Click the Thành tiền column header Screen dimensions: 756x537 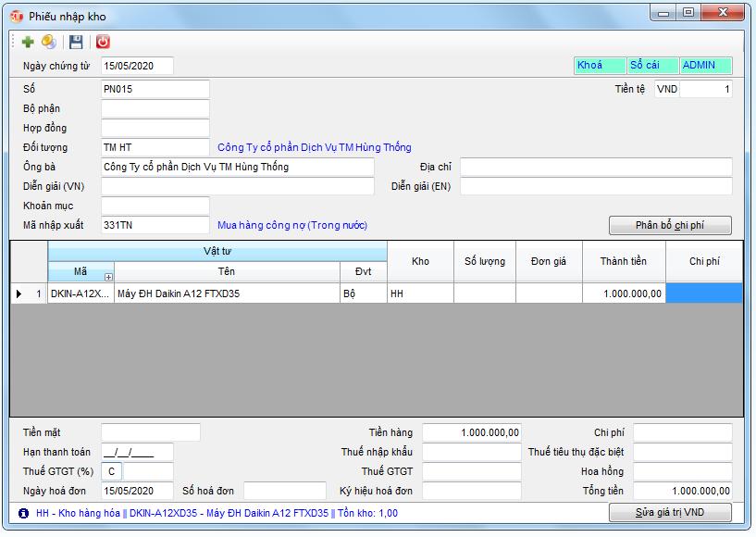[623, 262]
